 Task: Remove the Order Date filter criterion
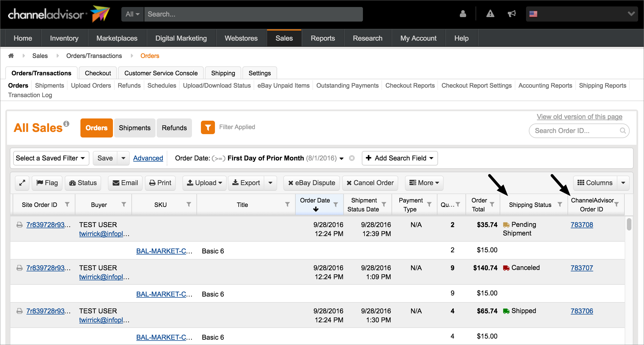[352, 158]
